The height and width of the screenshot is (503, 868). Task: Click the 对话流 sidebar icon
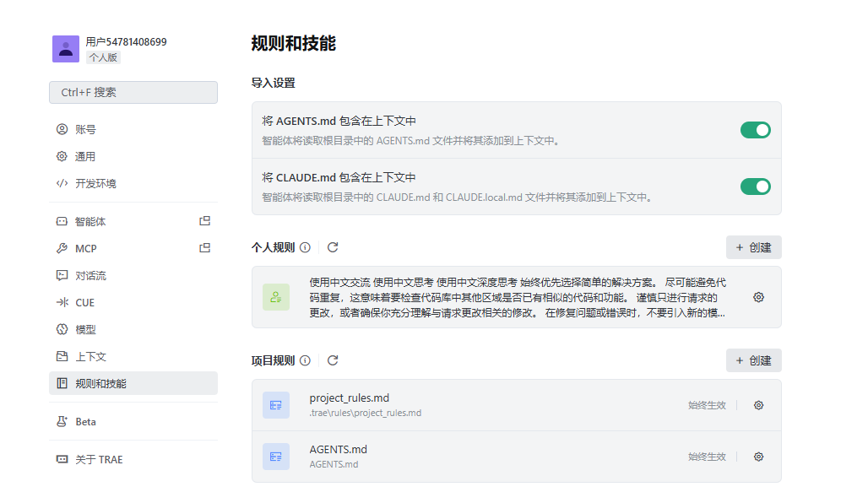(60, 274)
